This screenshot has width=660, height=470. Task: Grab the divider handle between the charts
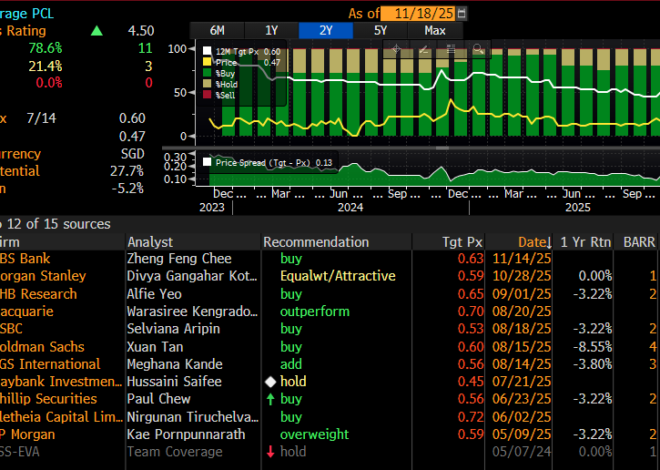[442, 148]
